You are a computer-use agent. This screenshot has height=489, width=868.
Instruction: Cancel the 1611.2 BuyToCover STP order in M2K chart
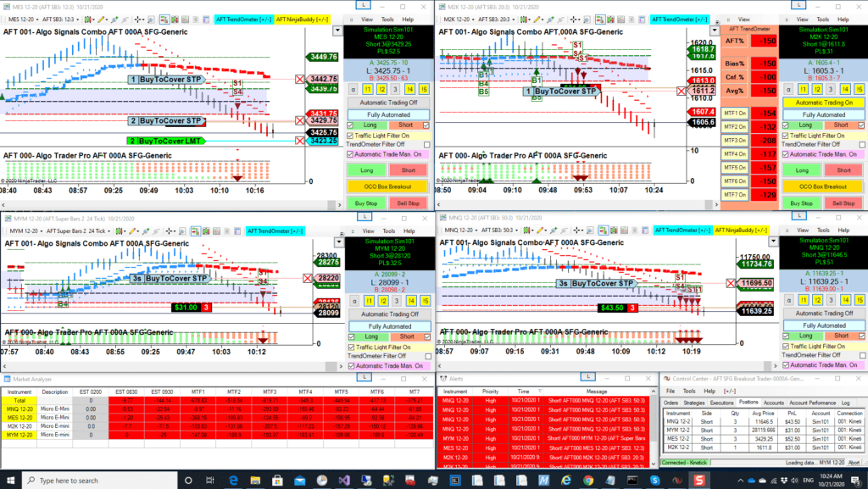pyautogui.click(x=682, y=92)
